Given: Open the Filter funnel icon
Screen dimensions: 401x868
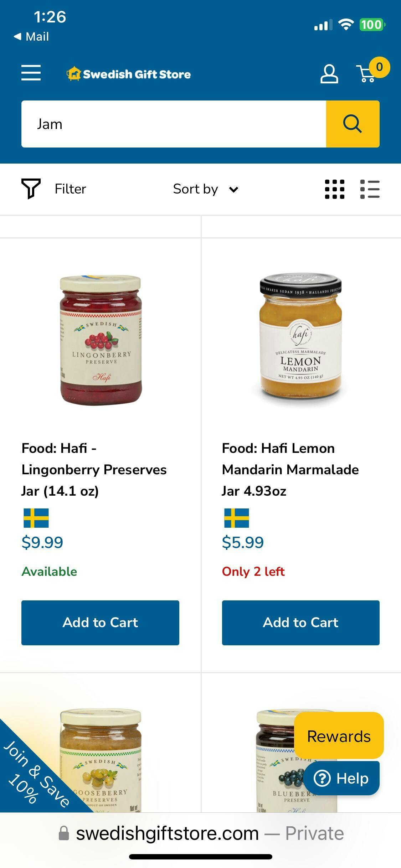Looking at the screenshot, I should coord(31,189).
